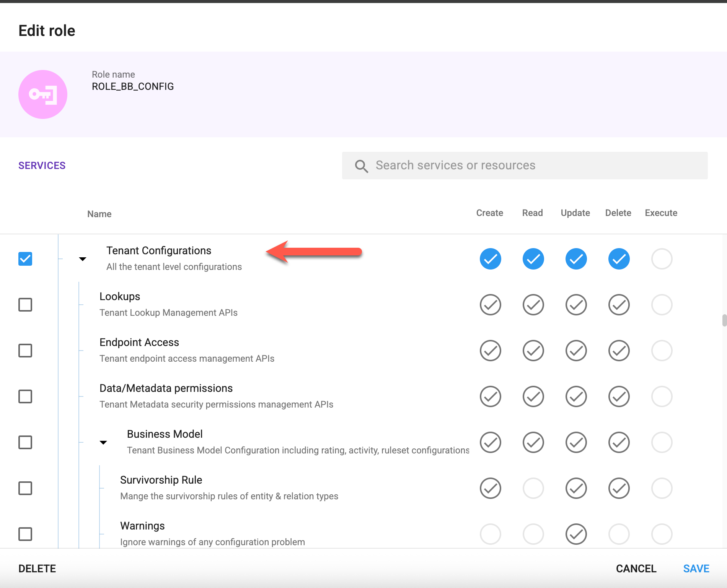
Task: Click the CANCEL button
Action: pos(636,569)
